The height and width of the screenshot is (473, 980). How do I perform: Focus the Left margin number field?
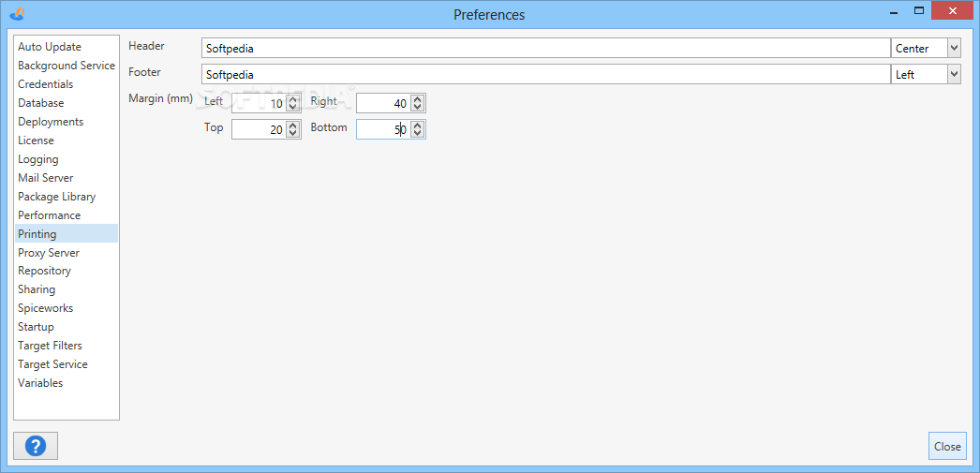pos(259,104)
